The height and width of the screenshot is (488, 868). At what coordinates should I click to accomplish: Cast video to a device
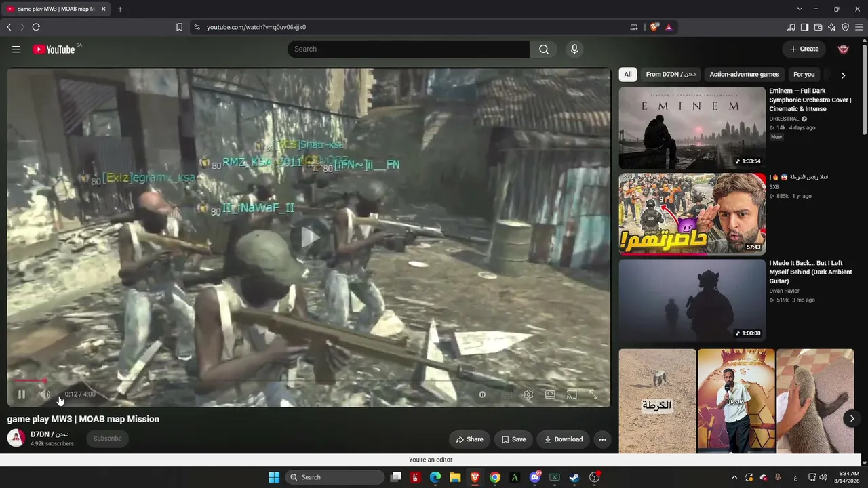(572, 394)
